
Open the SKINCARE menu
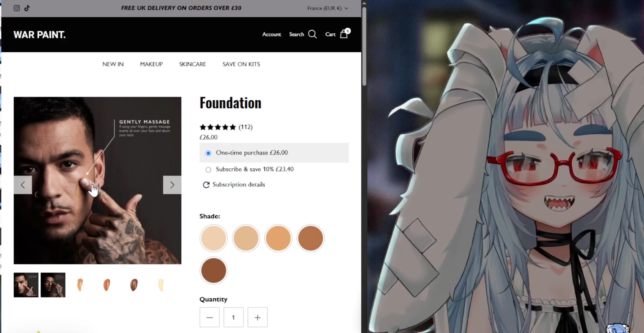[192, 64]
